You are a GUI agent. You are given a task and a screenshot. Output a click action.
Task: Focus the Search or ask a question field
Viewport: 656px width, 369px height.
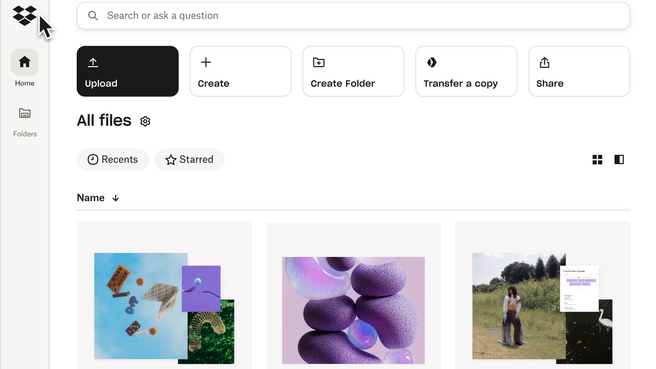tap(353, 16)
